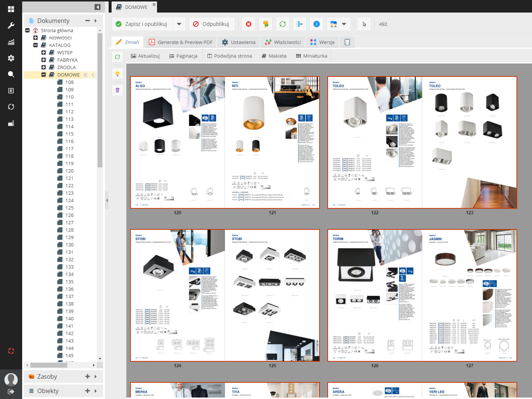The width and height of the screenshot is (532, 399).
Task: Switch to the Zmień tab
Action: coord(127,42)
